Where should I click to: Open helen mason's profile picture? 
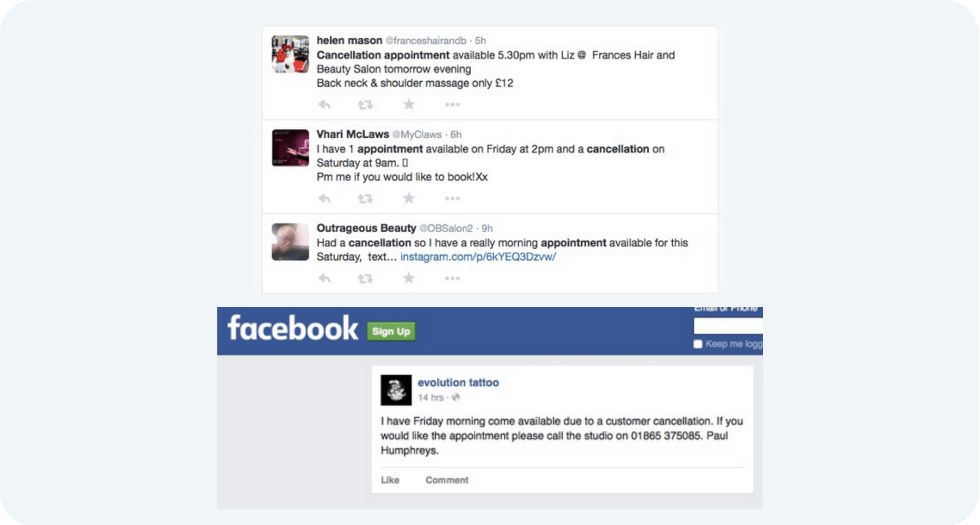click(290, 54)
